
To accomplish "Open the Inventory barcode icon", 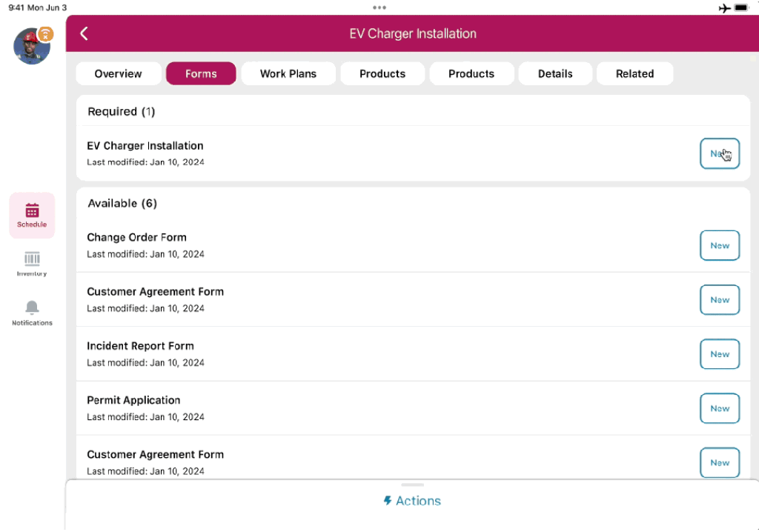I will [x=32, y=263].
